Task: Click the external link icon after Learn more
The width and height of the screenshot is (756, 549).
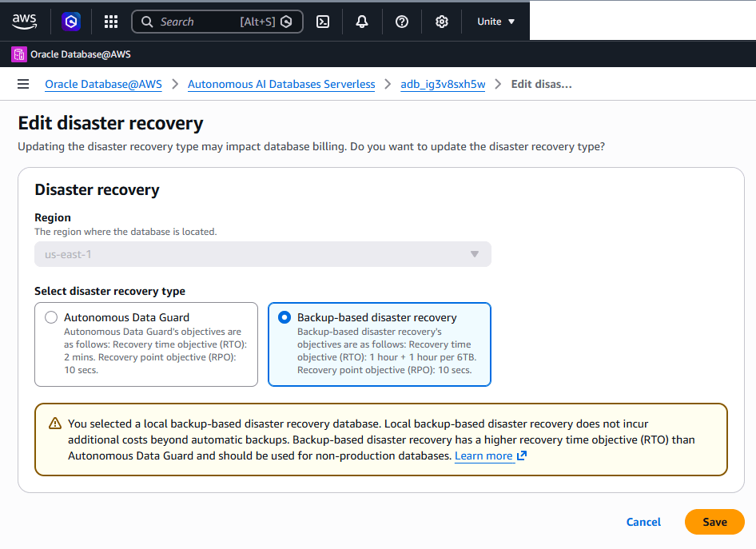Action: coord(522,456)
